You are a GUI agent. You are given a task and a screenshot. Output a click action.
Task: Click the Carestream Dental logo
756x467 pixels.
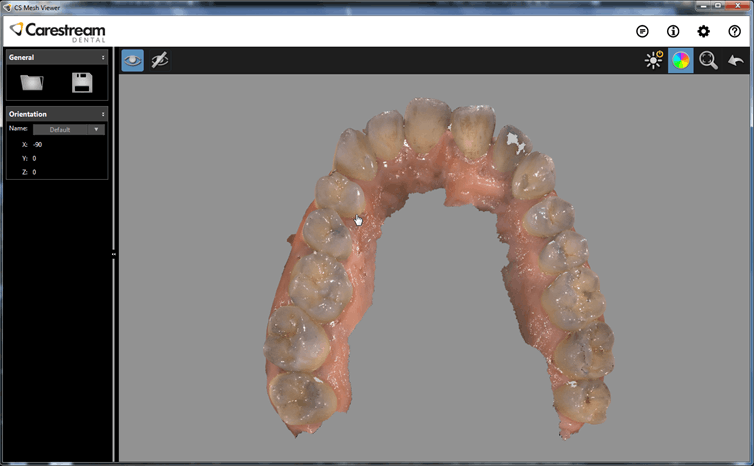pyautogui.click(x=58, y=32)
